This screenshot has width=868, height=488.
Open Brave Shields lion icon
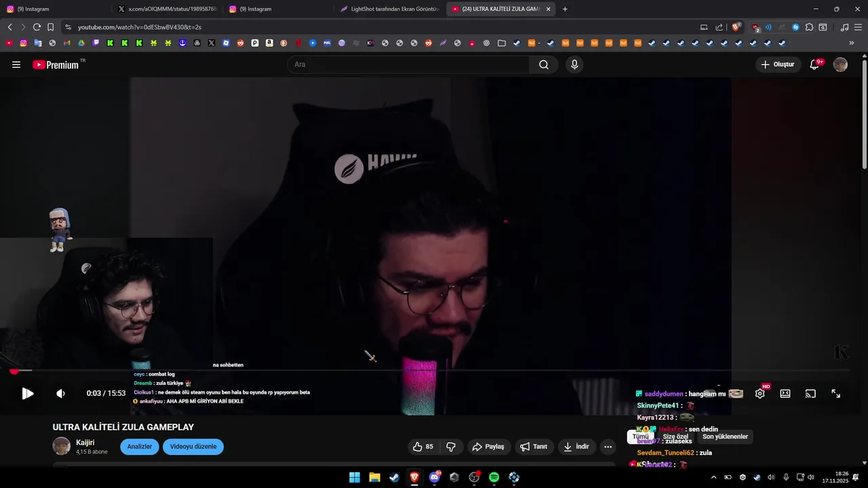point(736,27)
